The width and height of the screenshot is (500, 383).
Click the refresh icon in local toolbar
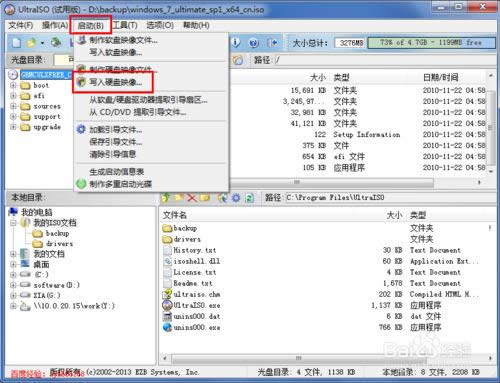click(x=249, y=198)
